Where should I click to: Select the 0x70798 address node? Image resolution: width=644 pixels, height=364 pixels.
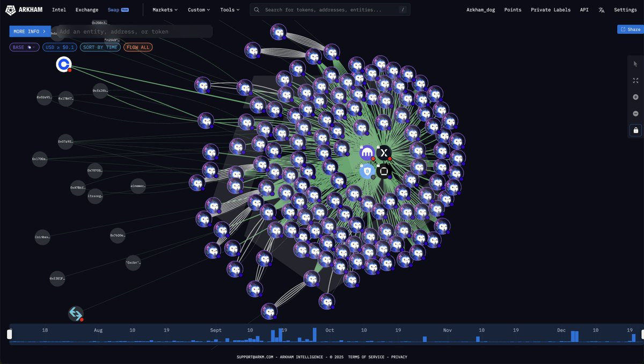tap(95, 170)
